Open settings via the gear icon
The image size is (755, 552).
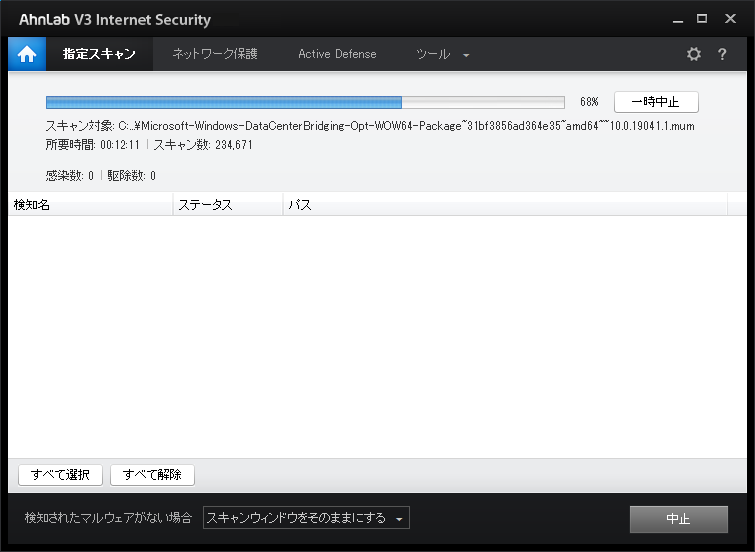(x=693, y=54)
